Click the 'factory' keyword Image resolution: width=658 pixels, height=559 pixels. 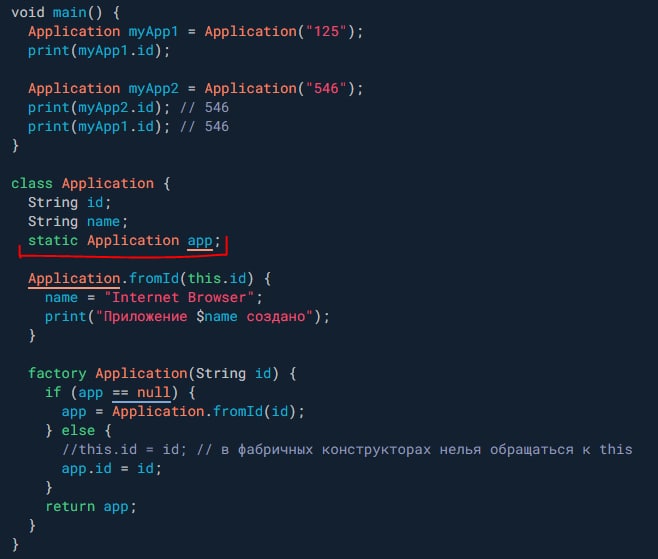[57, 373]
